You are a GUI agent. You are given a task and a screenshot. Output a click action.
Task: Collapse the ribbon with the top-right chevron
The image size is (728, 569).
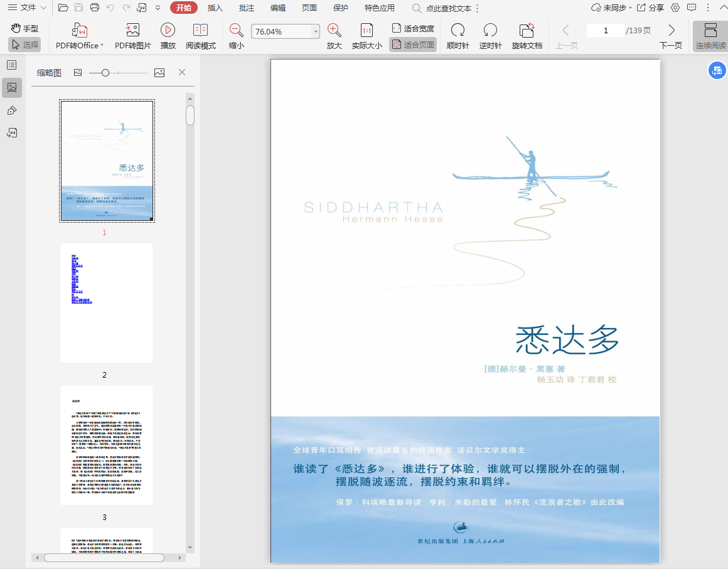click(x=723, y=8)
